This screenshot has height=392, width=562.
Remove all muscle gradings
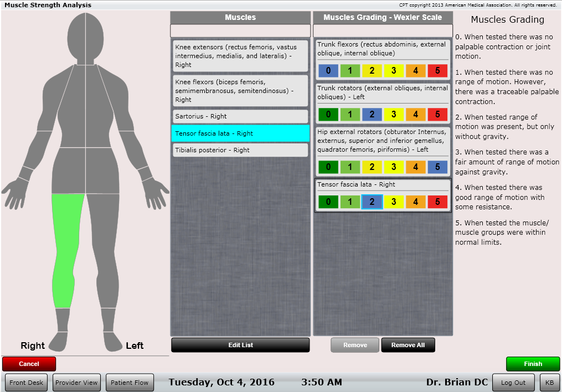408,344
